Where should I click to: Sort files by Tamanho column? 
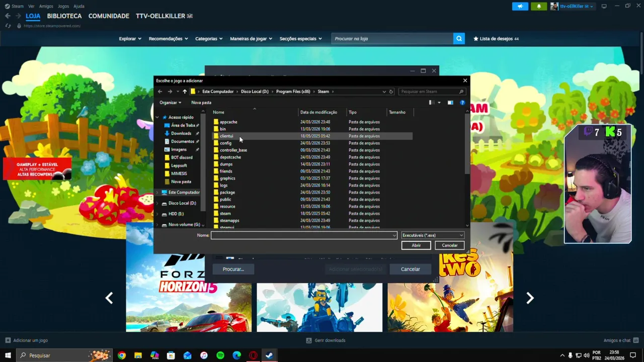[x=400, y=112]
